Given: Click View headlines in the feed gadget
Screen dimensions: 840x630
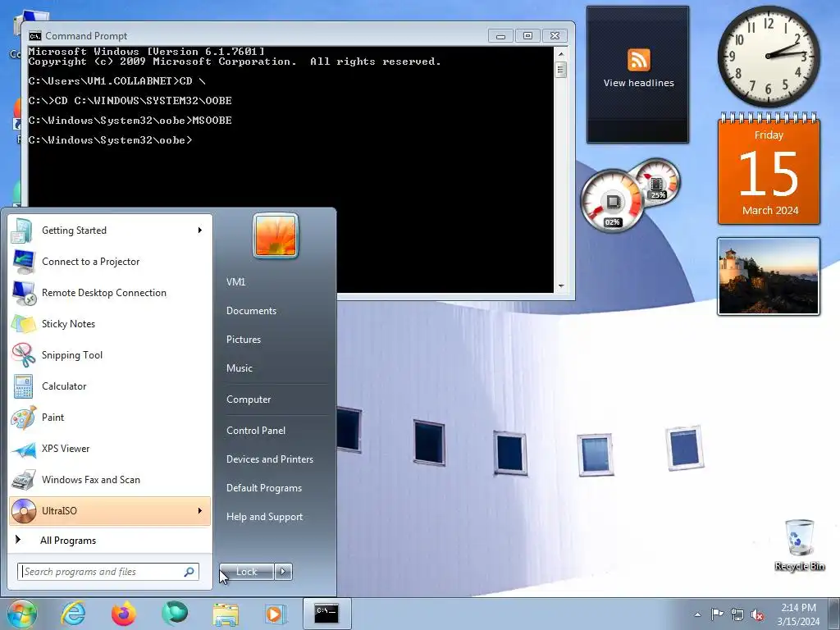Looking at the screenshot, I should pyautogui.click(x=638, y=83).
